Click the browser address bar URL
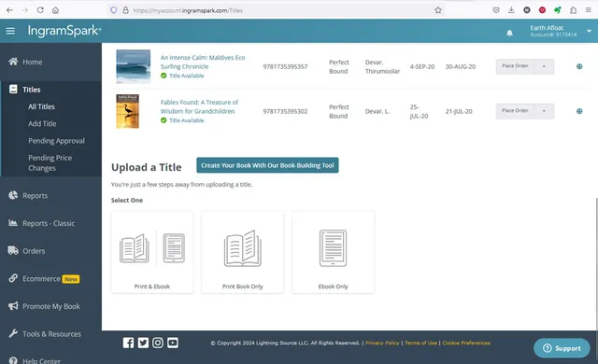Image resolution: width=598 pixels, height=364 pixels. point(188,10)
